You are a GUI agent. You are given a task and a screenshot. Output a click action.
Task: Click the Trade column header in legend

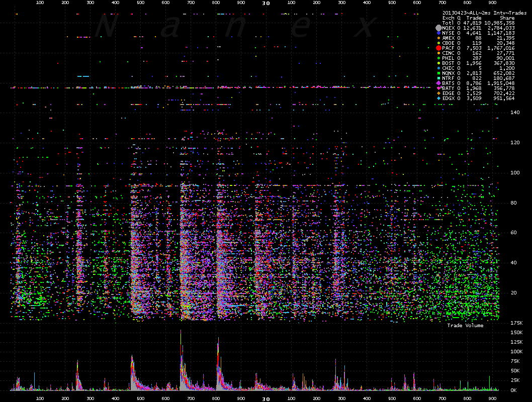tap(474, 18)
